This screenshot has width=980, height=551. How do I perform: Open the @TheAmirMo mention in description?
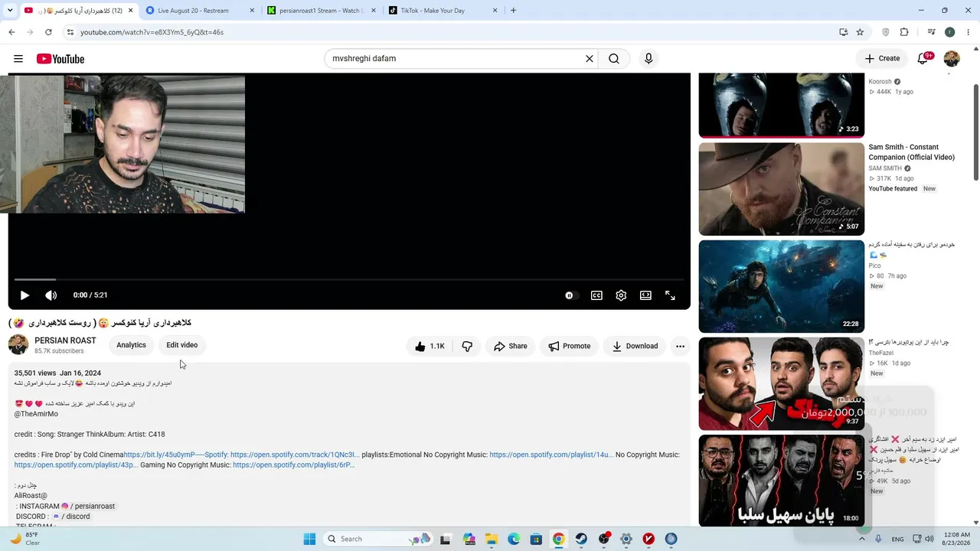coord(36,414)
